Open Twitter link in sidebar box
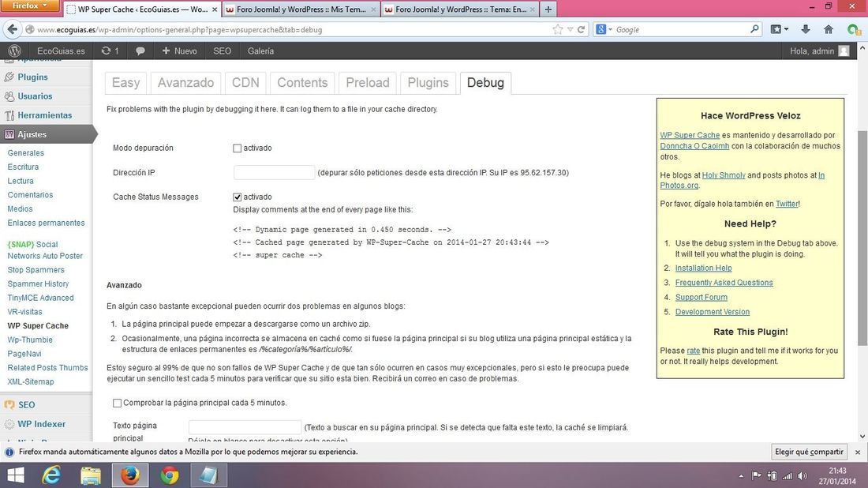Viewport: 868px width, 488px height. point(787,204)
